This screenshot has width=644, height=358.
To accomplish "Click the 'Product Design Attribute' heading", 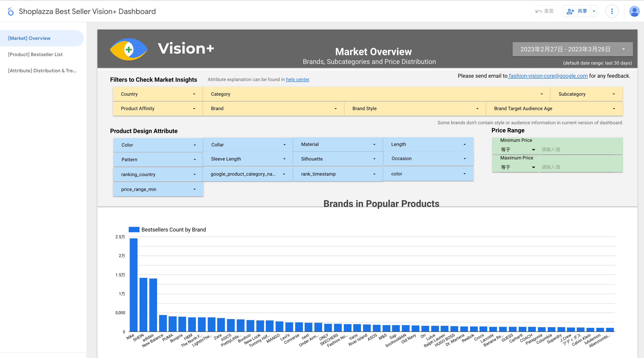I will point(144,131).
